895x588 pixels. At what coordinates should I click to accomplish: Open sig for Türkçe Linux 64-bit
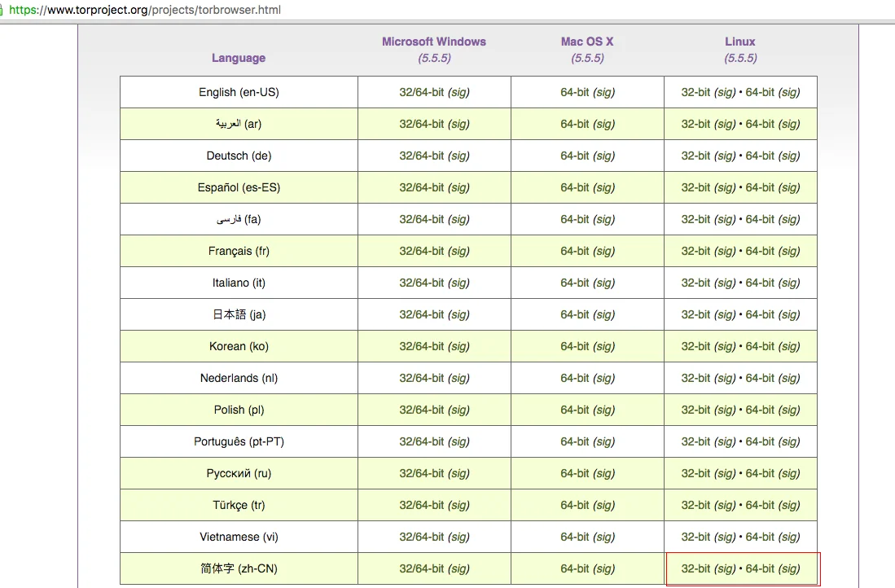point(789,505)
